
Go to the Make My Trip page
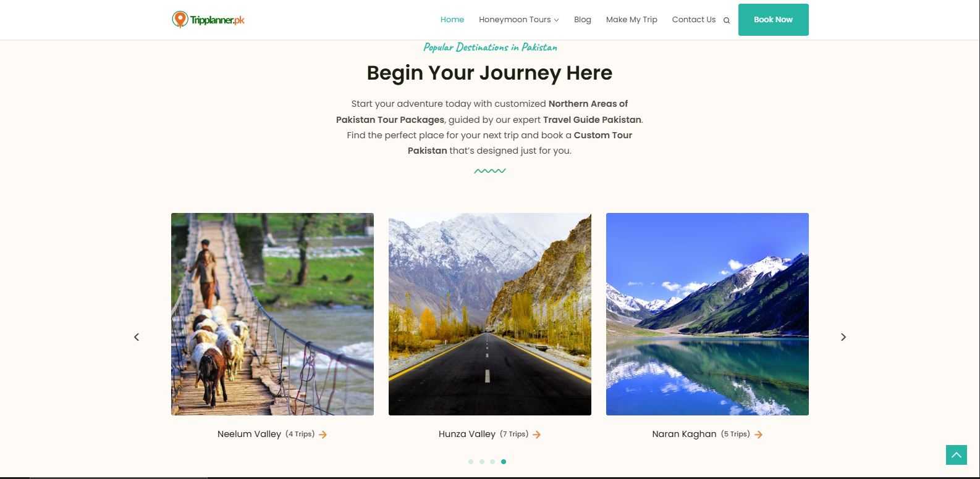point(632,20)
